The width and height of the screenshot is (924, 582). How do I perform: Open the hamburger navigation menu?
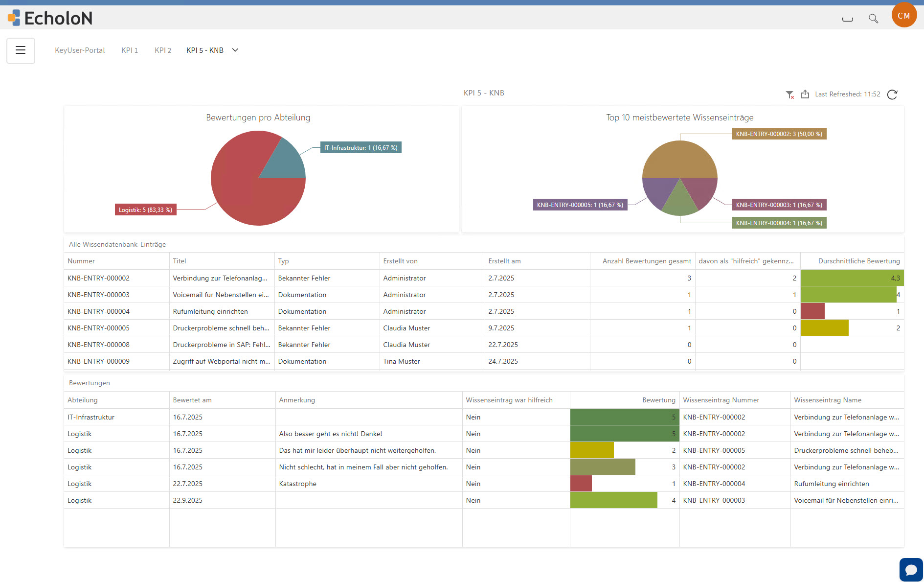tap(21, 50)
